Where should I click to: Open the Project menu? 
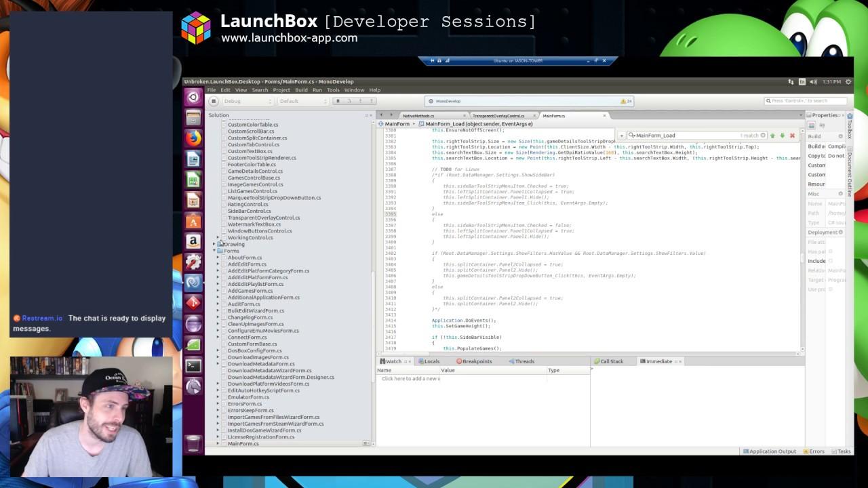pyautogui.click(x=281, y=90)
